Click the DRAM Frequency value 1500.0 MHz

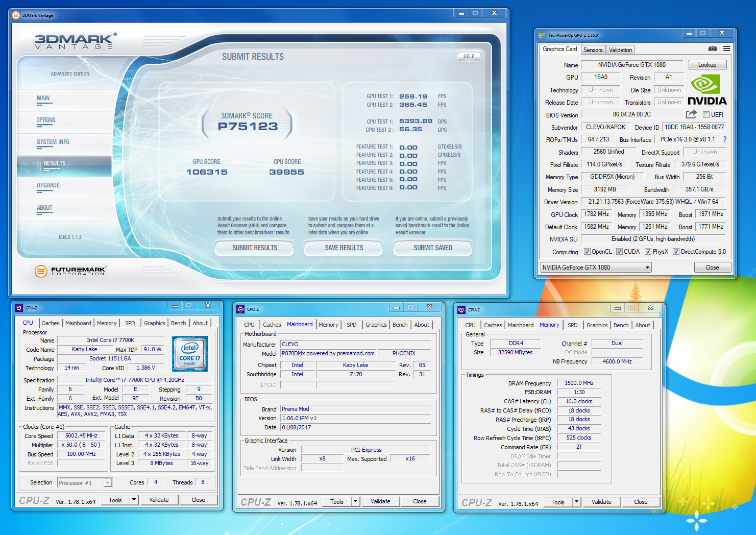(x=579, y=383)
